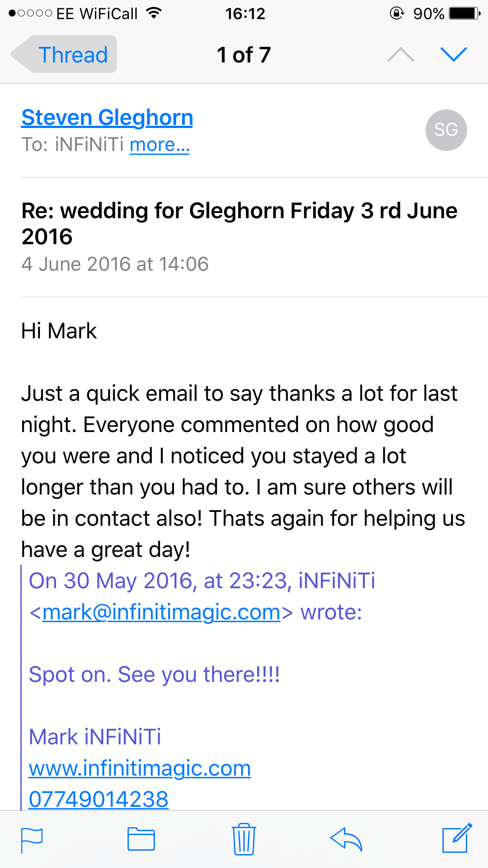Compose a new message

456,838
